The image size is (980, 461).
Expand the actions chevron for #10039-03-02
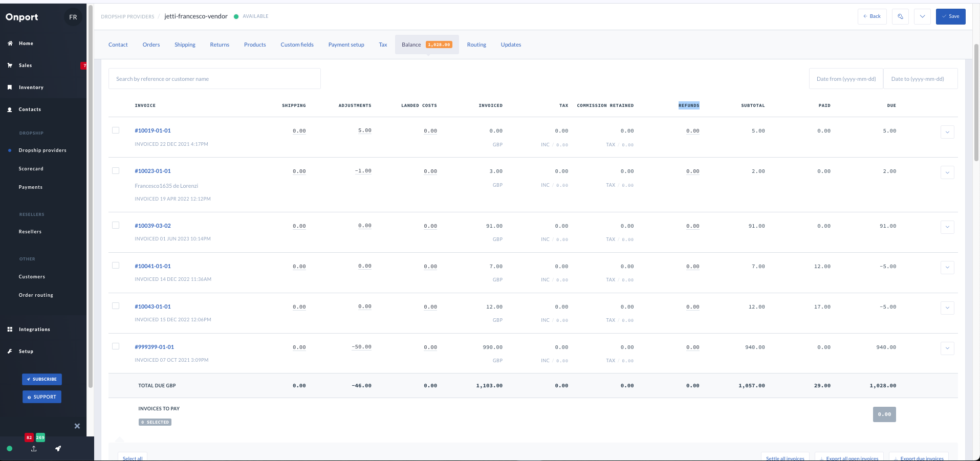coord(947,227)
